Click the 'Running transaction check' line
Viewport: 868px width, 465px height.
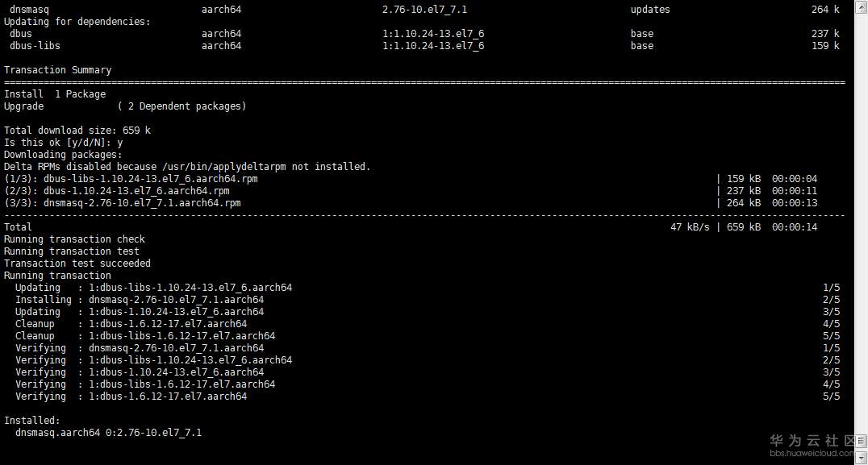pos(74,239)
